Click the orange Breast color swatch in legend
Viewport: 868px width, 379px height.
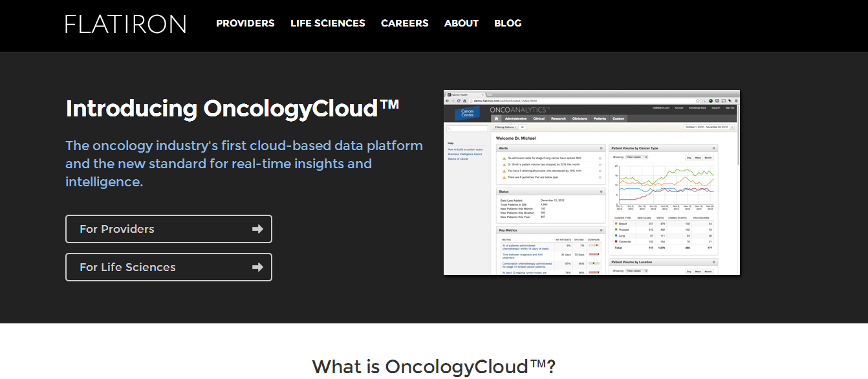click(x=614, y=224)
